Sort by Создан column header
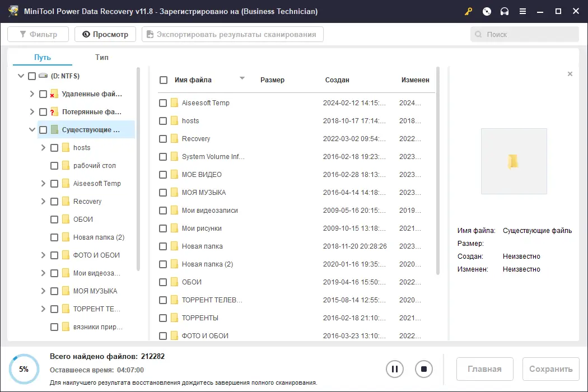The image size is (588, 392). pos(337,80)
